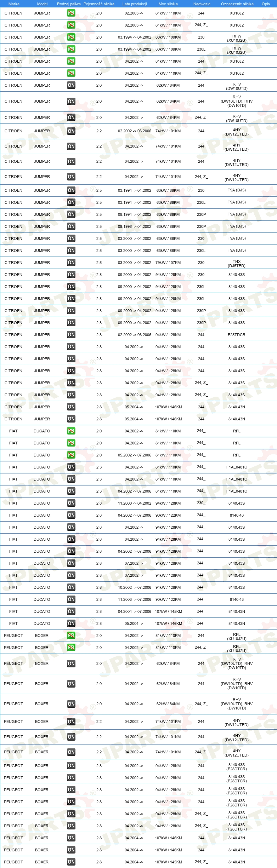Click ON diesel icon in Fiat Ducato 05.2004 row
The image size is (277, 868).
tap(71, 623)
